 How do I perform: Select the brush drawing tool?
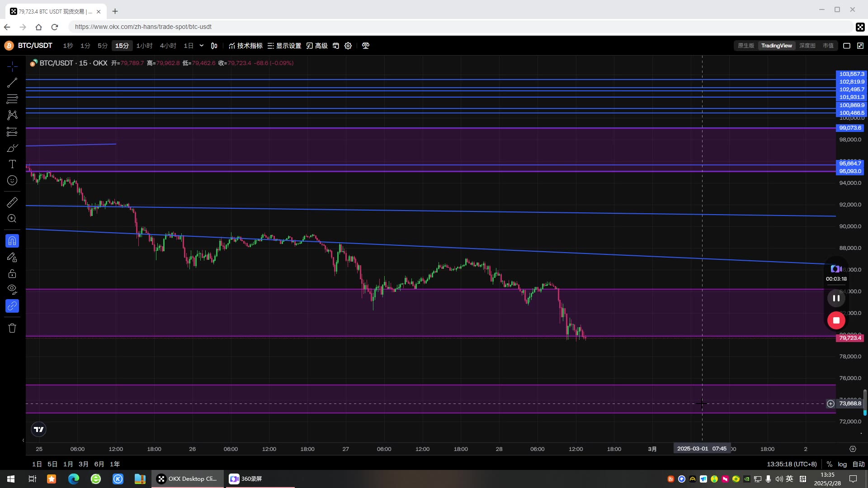coord(12,148)
